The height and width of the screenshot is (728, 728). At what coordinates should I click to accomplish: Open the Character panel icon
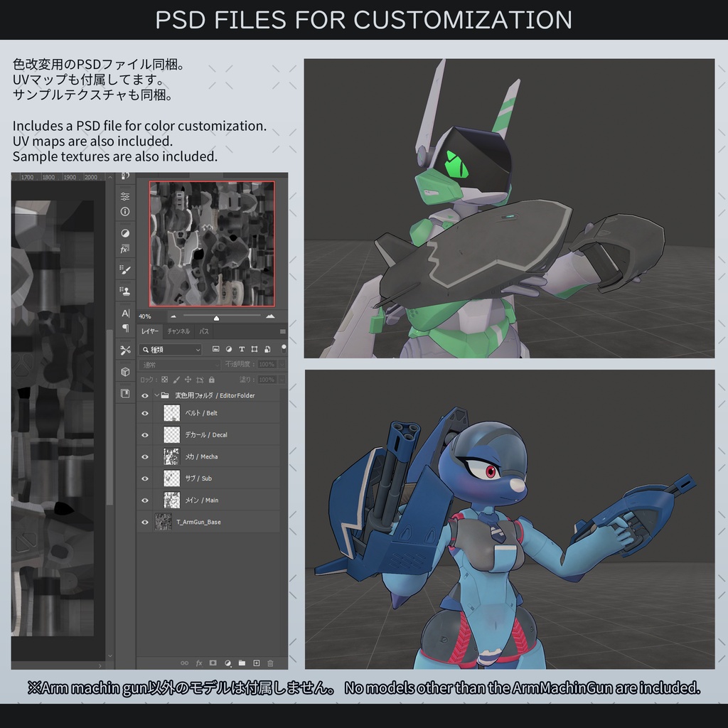pos(125,313)
